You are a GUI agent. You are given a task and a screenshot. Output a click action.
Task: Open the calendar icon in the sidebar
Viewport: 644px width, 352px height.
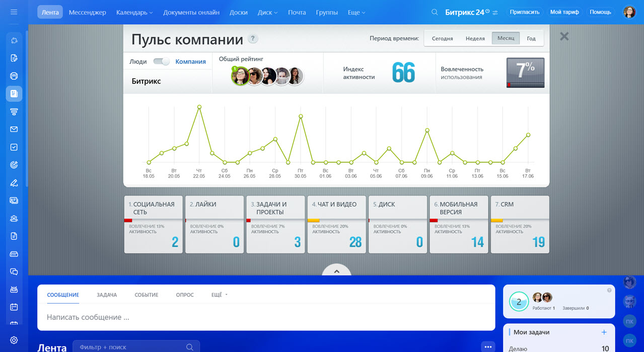14,307
